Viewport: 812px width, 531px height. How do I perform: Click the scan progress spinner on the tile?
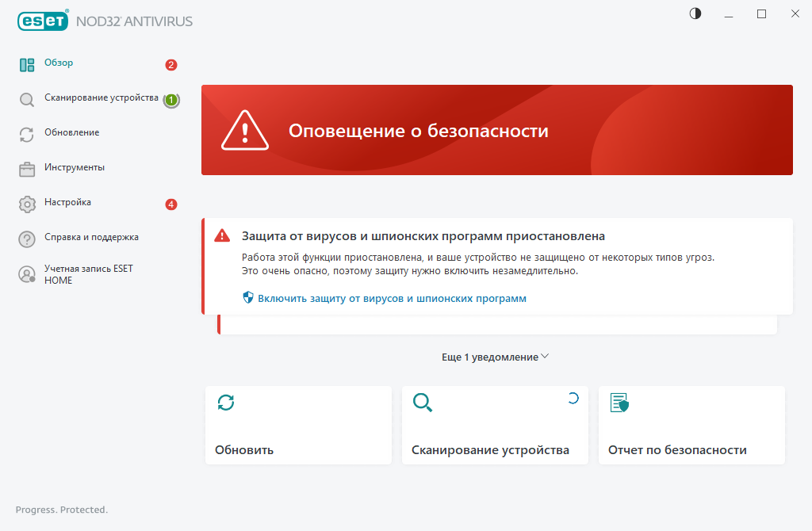[x=573, y=398]
